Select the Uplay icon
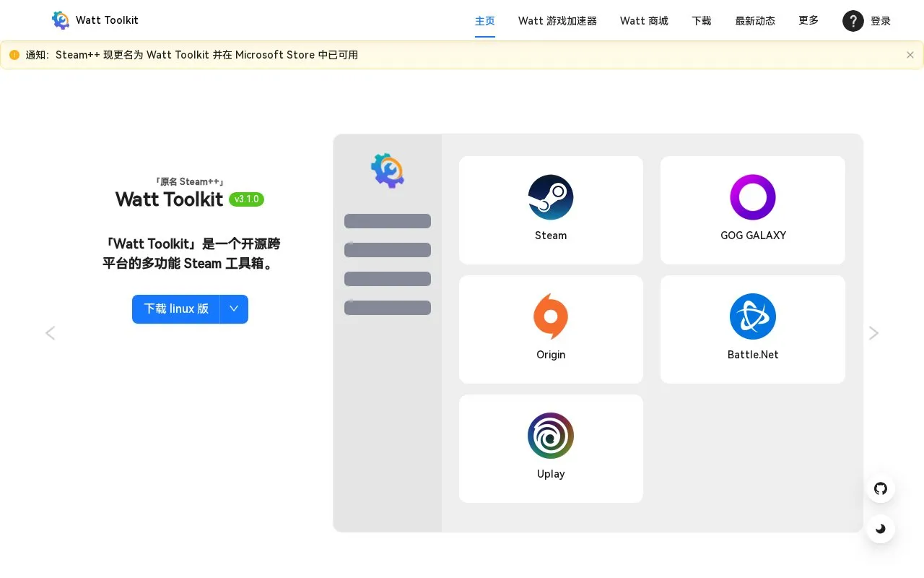This screenshot has width=924, height=578. [551, 436]
